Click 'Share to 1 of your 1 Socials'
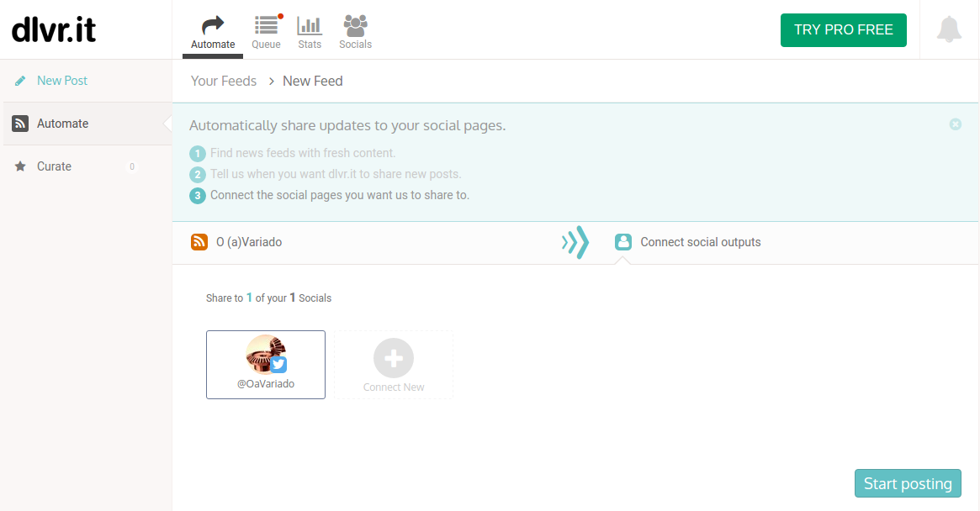 (268, 298)
